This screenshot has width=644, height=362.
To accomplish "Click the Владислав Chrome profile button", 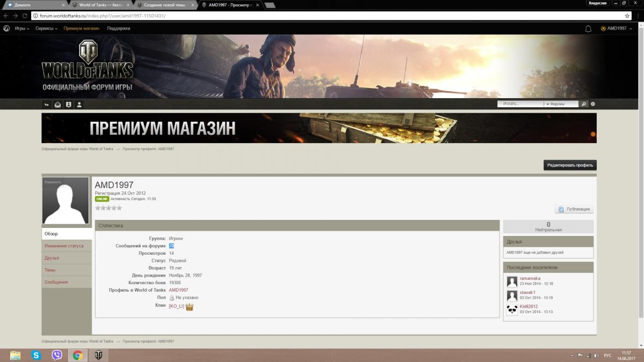I will pyautogui.click(x=598, y=3).
